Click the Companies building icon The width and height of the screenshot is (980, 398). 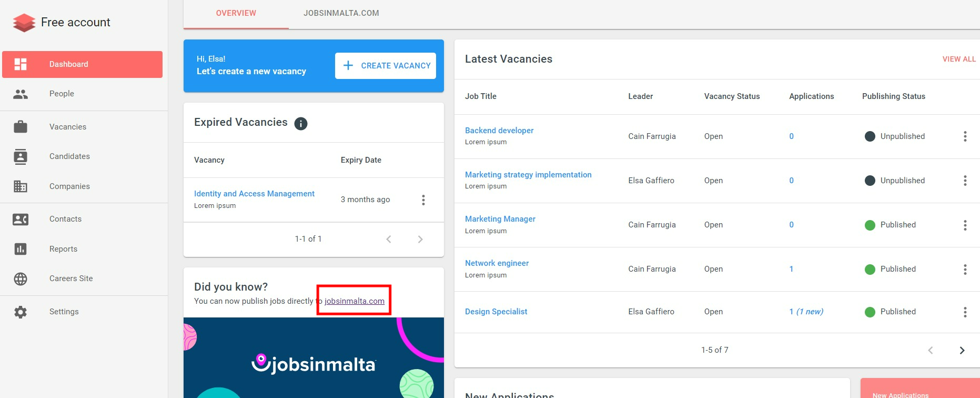[21, 186]
